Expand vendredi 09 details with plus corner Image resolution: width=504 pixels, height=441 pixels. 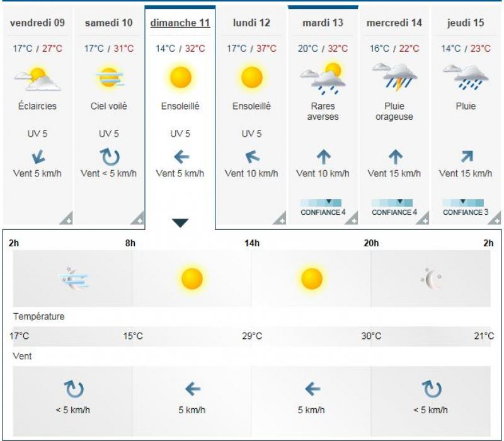66,219
